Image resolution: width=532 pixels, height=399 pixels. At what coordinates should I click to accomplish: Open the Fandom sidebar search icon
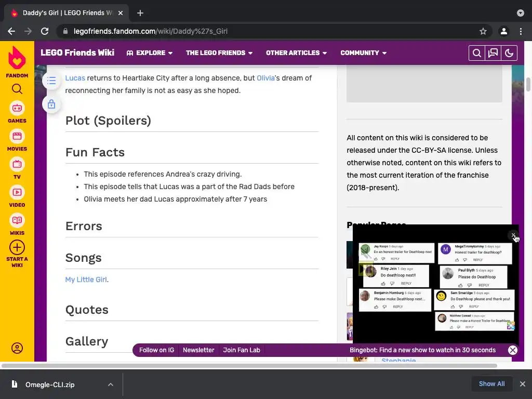pos(17,89)
